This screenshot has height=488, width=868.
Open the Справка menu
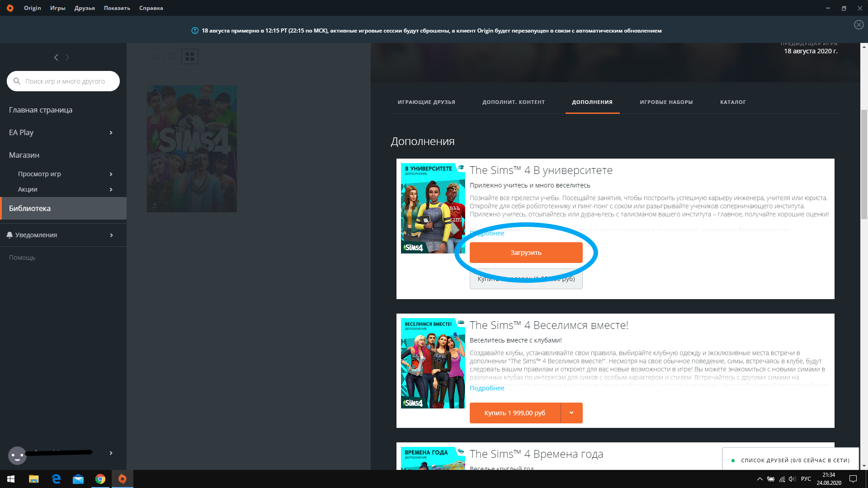(151, 8)
